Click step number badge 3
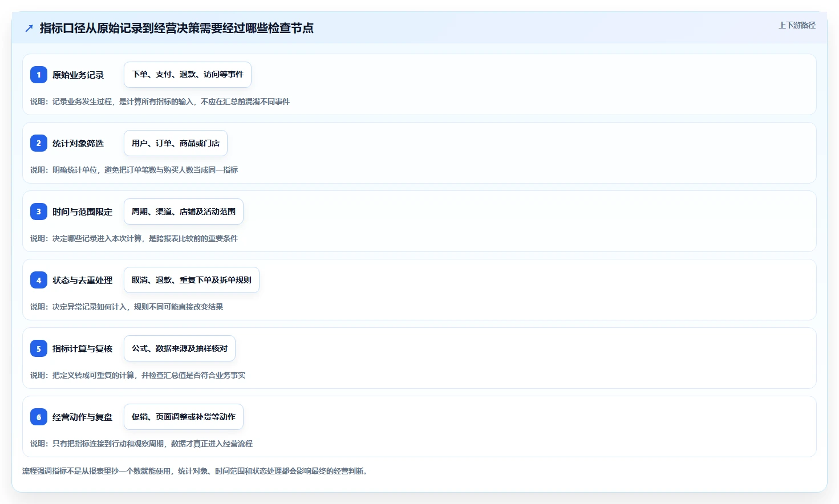Viewport: 839px width, 504px height. (39, 212)
